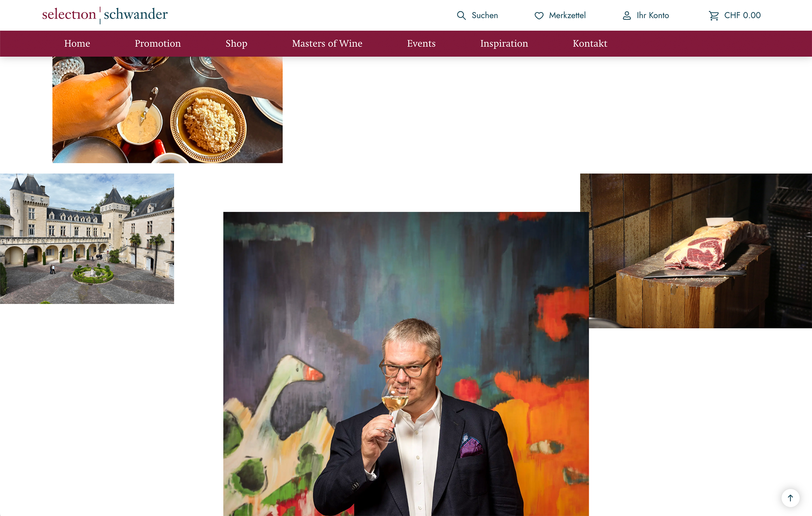Open the Events menu item

pyautogui.click(x=421, y=43)
